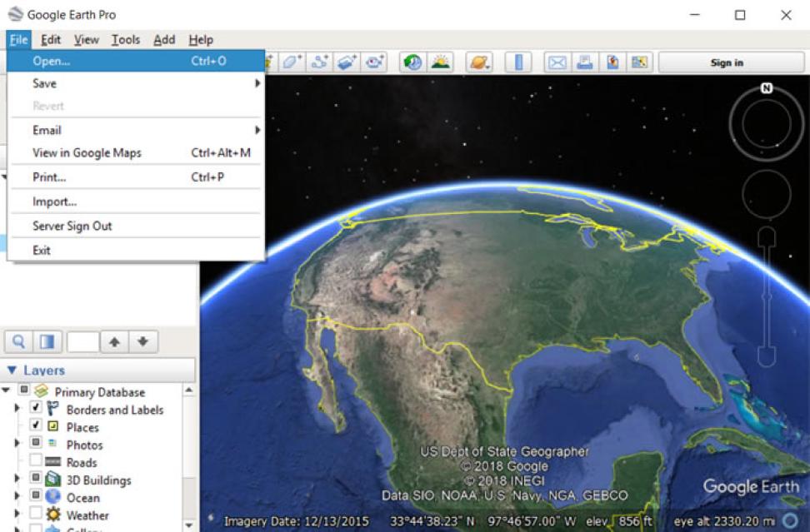The width and height of the screenshot is (810, 532).
Task: Click the 'Imagery Date: 12/13/2015' status text
Action: (297, 521)
